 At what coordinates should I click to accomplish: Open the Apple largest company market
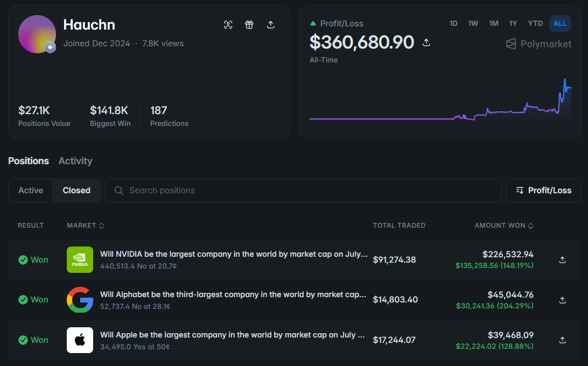click(232, 335)
